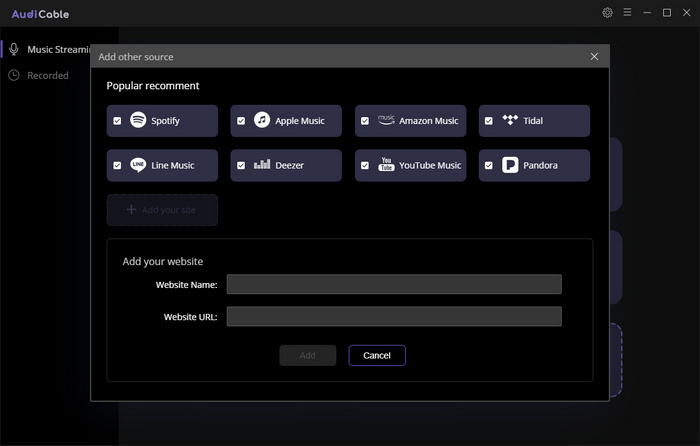The height and width of the screenshot is (446, 700).
Task: Click the Popular recomment heading
Action: coord(153,86)
